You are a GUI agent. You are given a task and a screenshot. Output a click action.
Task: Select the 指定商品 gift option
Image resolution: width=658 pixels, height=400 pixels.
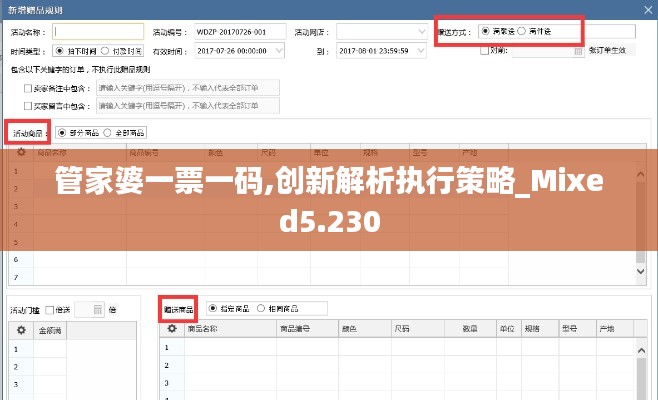coord(212,309)
